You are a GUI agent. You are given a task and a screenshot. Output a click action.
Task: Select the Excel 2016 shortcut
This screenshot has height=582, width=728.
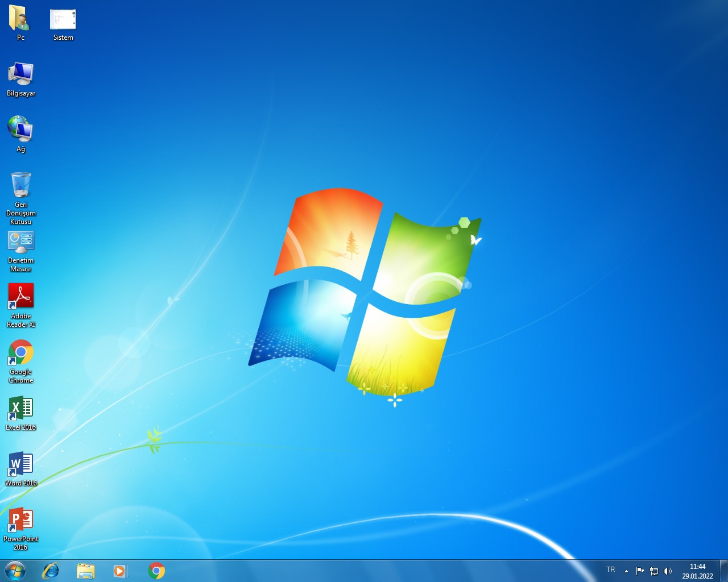(x=21, y=413)
